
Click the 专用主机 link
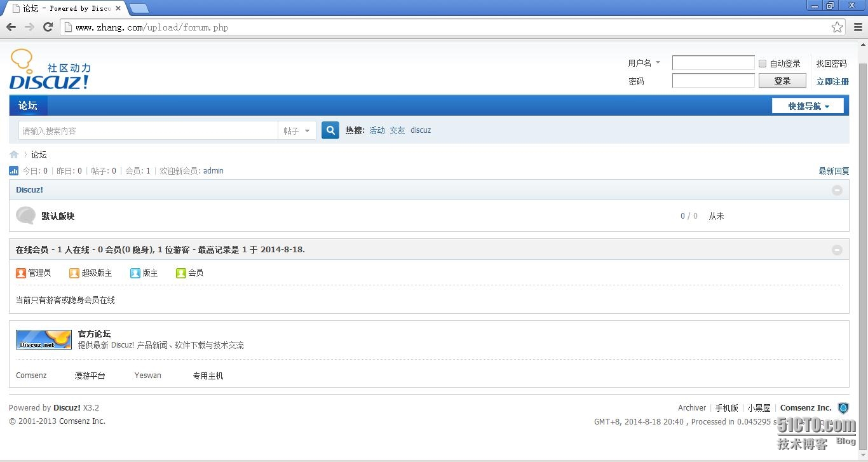pos(208,376)
